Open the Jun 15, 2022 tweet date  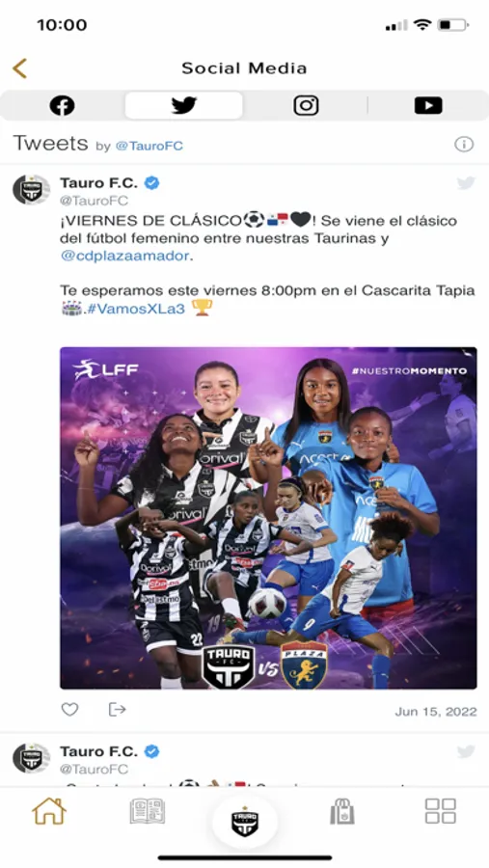click(x=436, y=712)
